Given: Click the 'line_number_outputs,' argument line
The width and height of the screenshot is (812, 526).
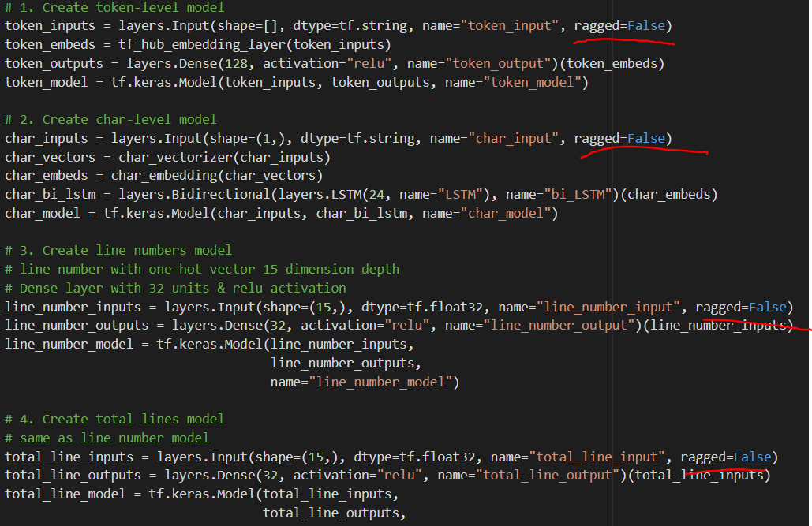Looking at the screenshot, I should 346,364.
